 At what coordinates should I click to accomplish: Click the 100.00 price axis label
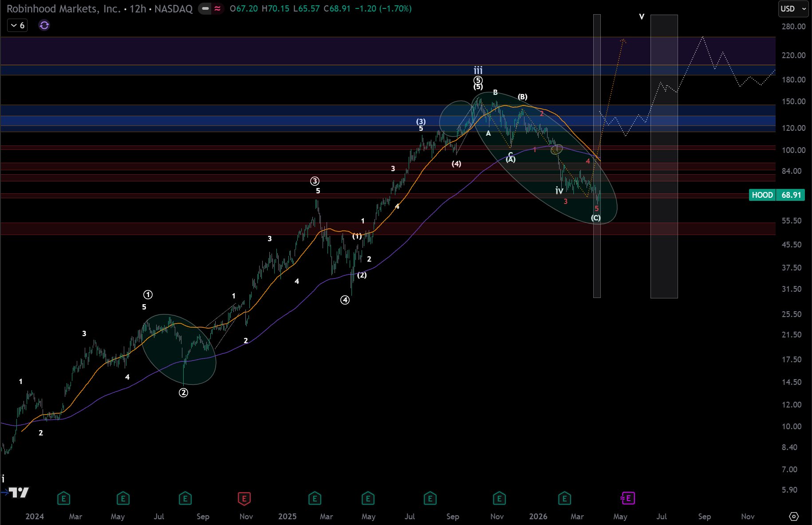pyautogui.click(x=793, y=150)
